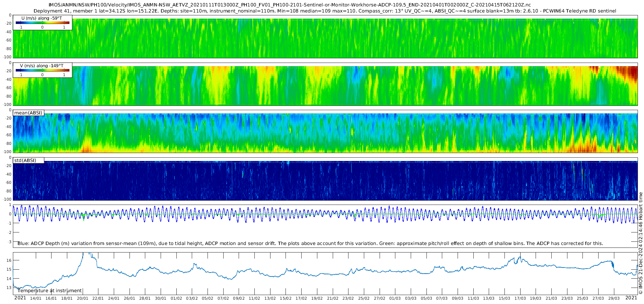Click the Deployment 41 metadata line
The height and width of the screenshot is (304, 644).
pos(325,11)
